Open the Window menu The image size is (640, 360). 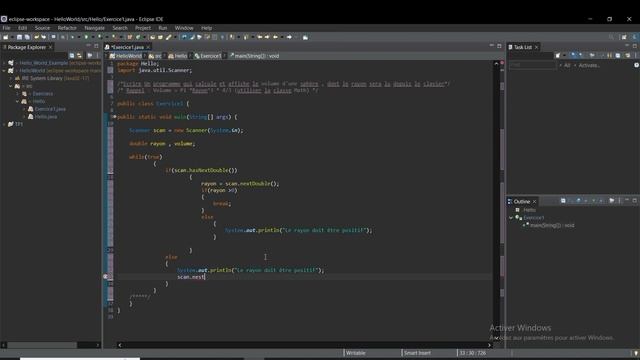[184, 28]
